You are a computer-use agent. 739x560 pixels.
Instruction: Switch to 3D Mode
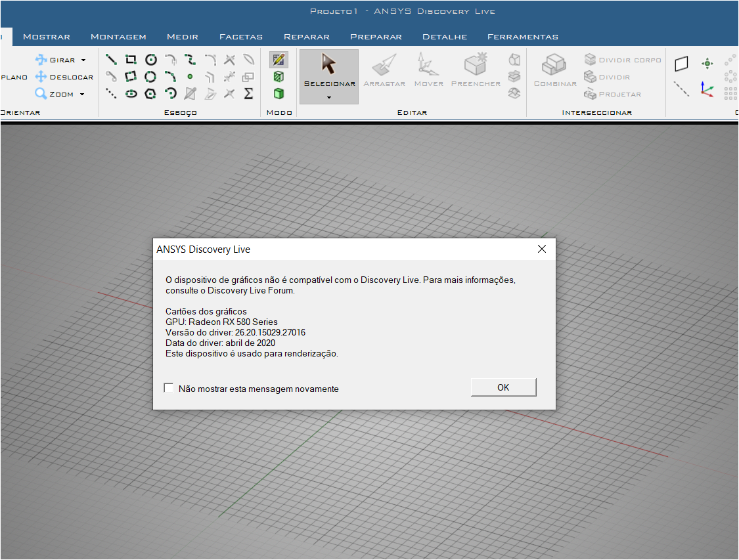(279, 93)
